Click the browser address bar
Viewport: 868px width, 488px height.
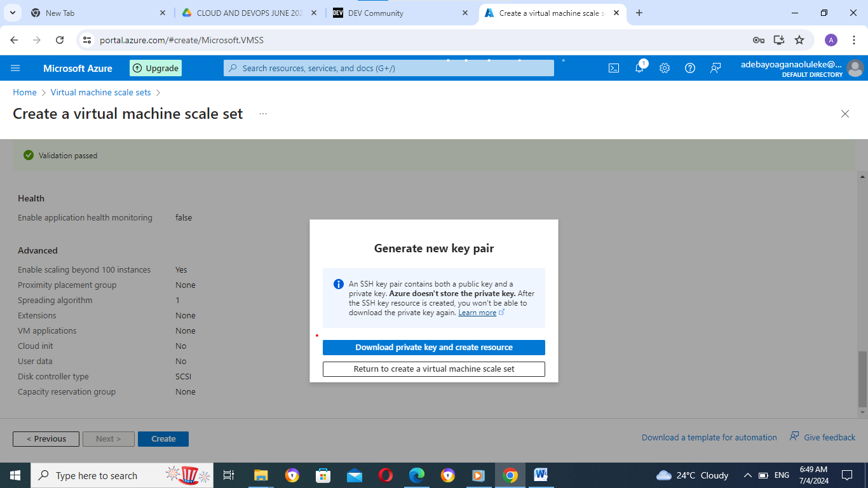(419, 40)
